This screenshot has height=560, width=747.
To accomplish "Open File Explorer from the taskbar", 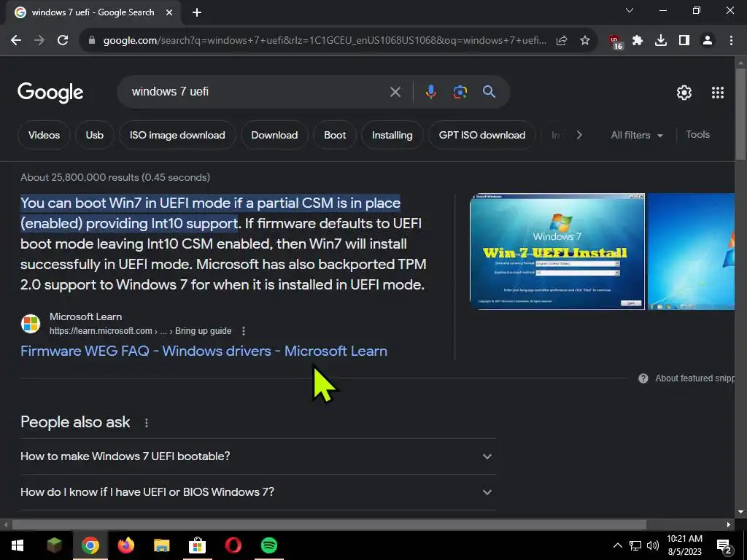I will 161,545.
